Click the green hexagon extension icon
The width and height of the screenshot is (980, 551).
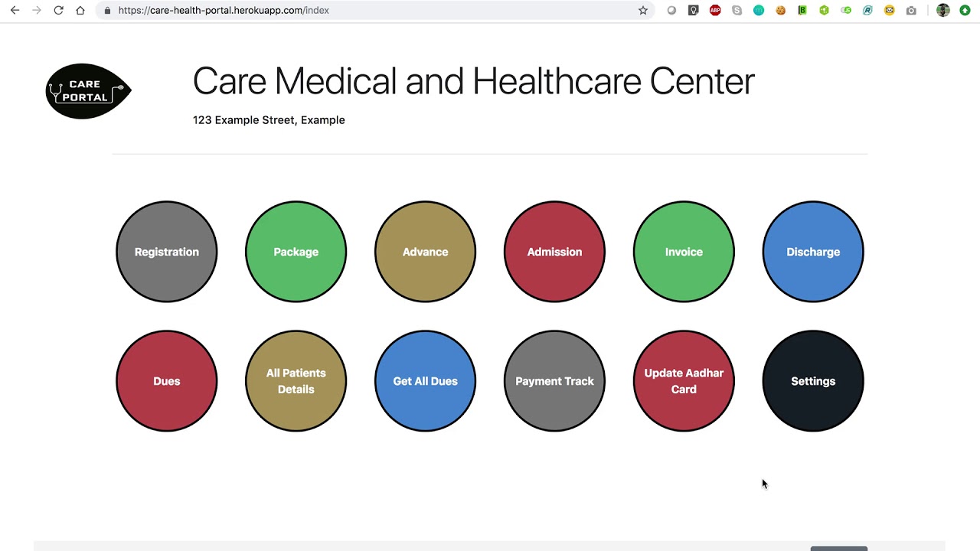coord(824,11)
